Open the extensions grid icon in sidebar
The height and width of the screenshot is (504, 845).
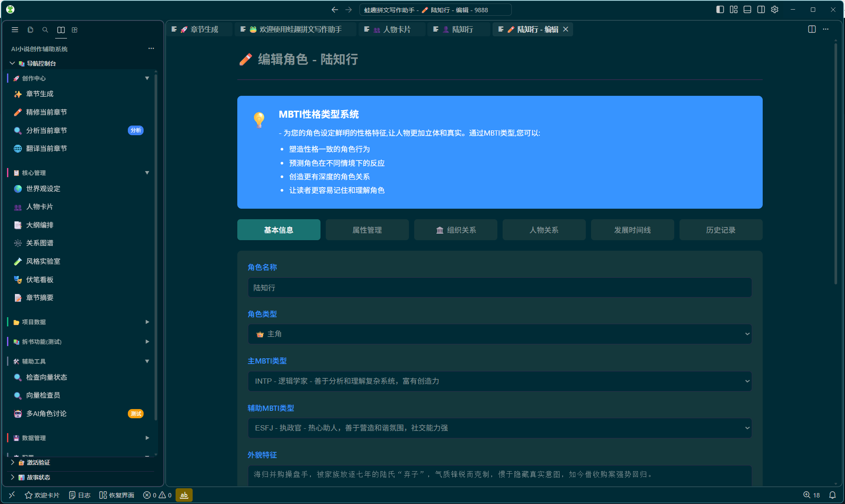(x=74, y=30)
